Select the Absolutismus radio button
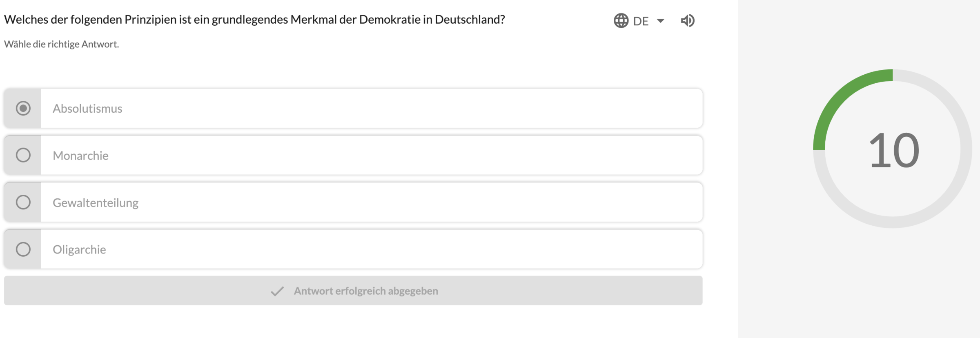Screen dimensions: 980x338 pyautogui.click(x=23, y=108)
